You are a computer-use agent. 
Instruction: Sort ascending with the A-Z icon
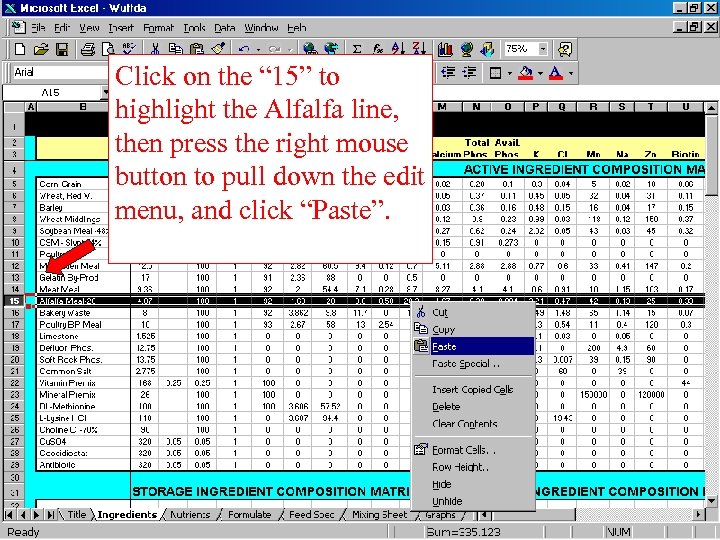(398, 49)
